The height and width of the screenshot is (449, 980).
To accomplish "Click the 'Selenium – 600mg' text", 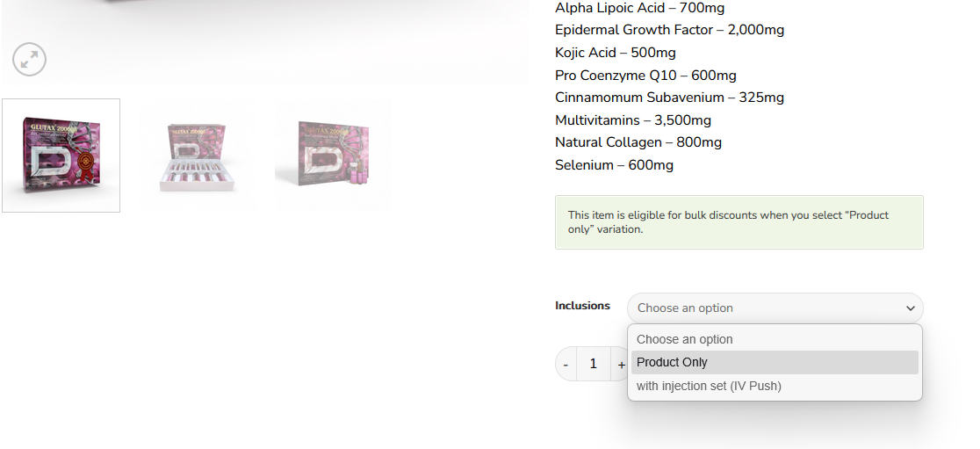I will pyautogui.click(x=614, y=165).
